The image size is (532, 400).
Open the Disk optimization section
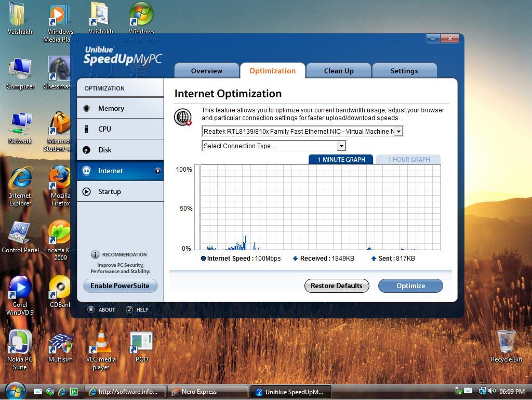[104, 150]
